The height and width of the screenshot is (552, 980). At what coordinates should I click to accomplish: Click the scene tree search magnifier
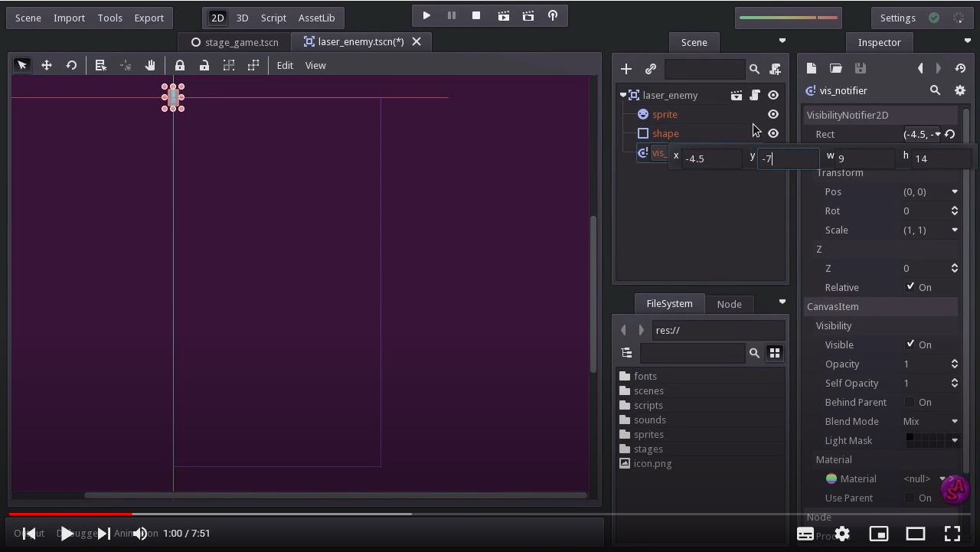pos(754,69)
